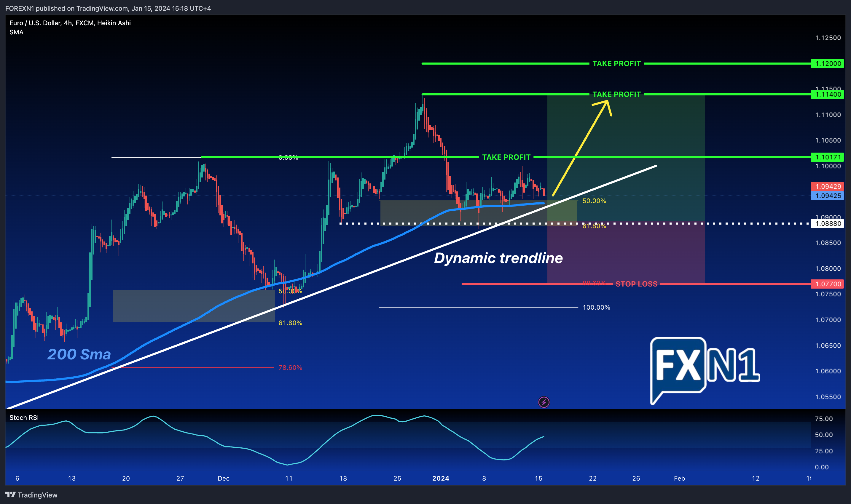Click the Dynamic trendline annotation text

pyautogui.click(x=498, y=258)
